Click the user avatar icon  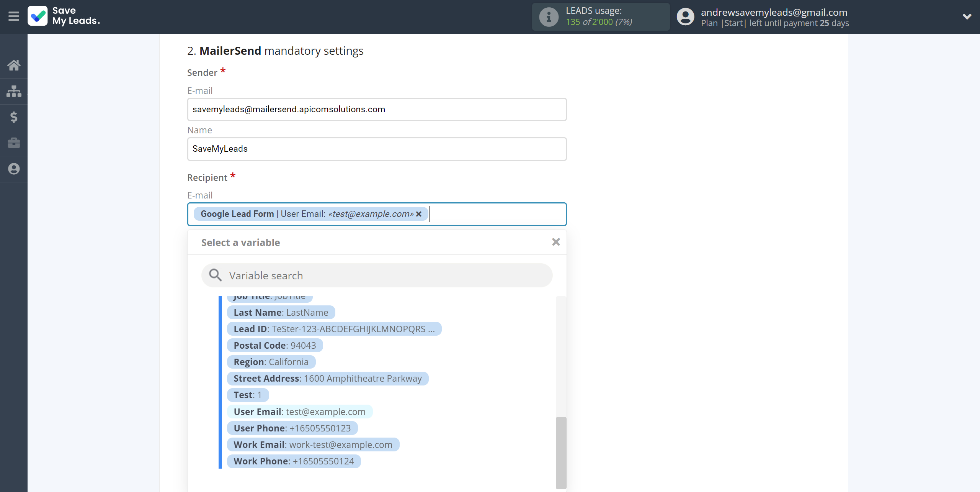(685, 17)
